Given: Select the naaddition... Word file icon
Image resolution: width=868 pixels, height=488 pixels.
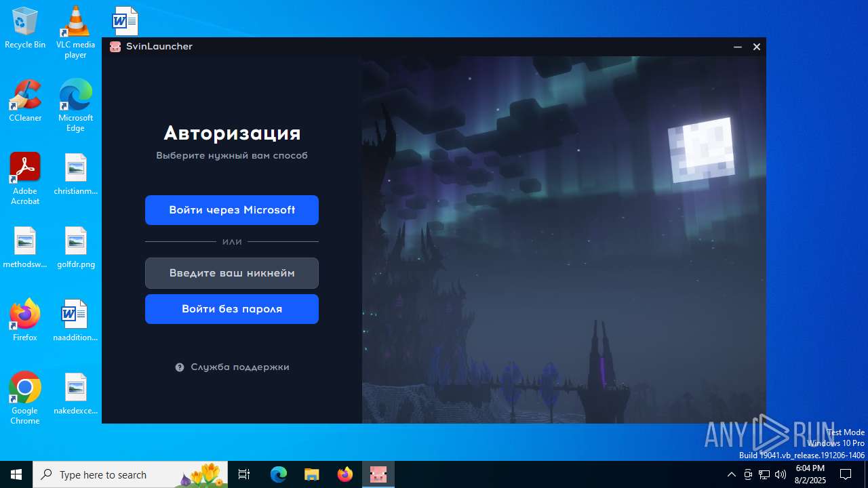Looking at the screenshot, I should [x=75, y=321].
